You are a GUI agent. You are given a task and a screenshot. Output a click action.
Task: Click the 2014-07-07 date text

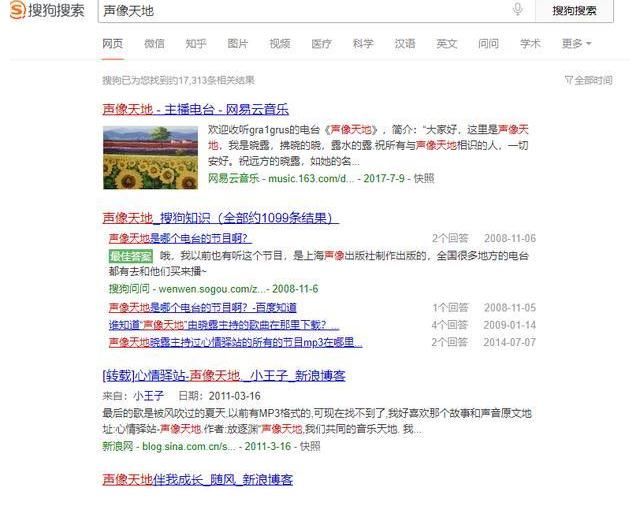(510, 342)
